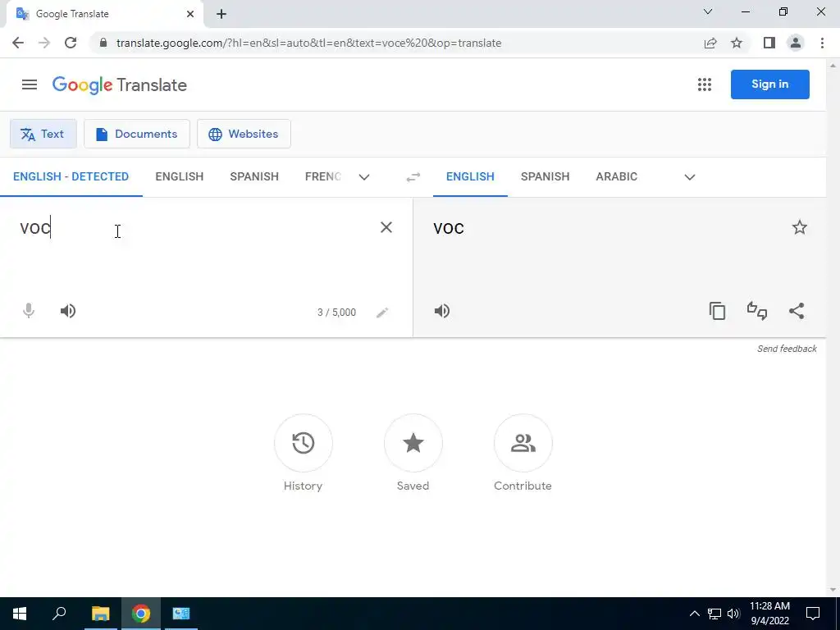Listen to the source text
Viewport: 840px width, 630px height.
pyautogui.click(x=68, y=311)
